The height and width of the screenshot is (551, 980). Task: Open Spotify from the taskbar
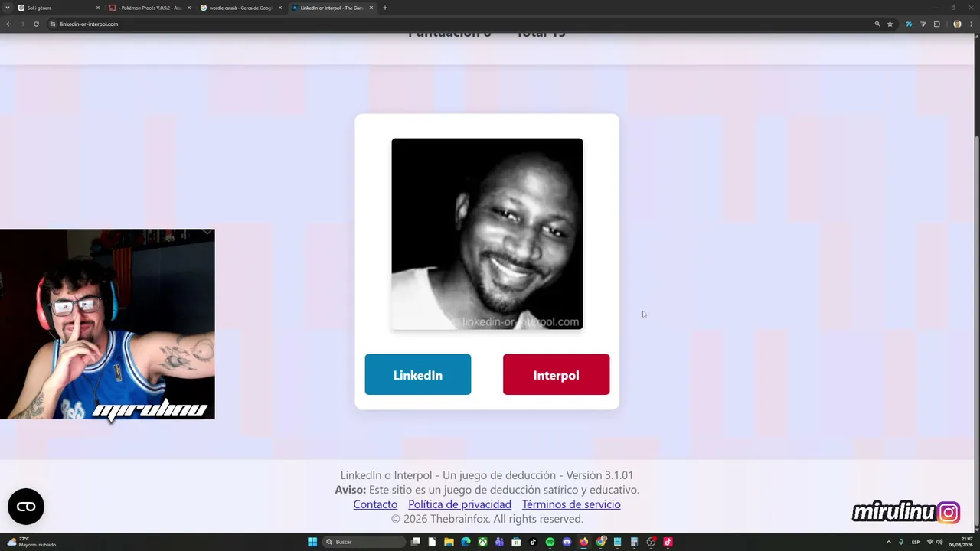550,542
